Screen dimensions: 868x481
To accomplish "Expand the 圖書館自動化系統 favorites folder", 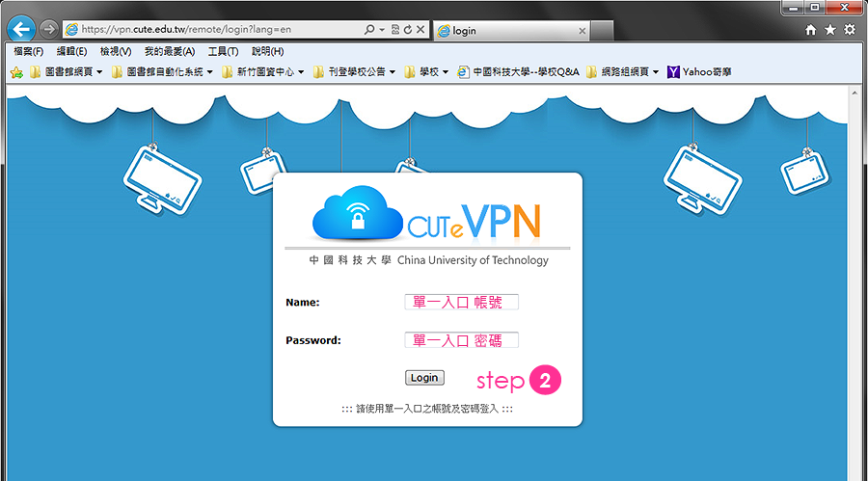I will (x=162, y=72).
